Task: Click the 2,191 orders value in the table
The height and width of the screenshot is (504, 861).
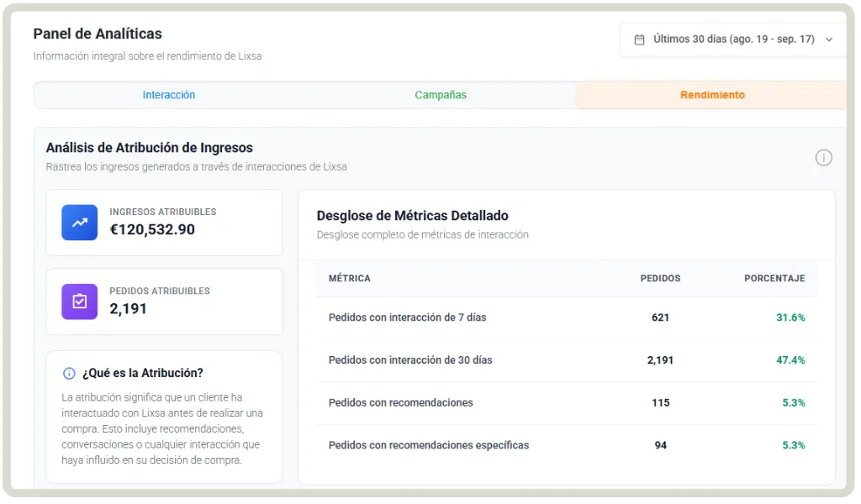Action: pos(661,360)
